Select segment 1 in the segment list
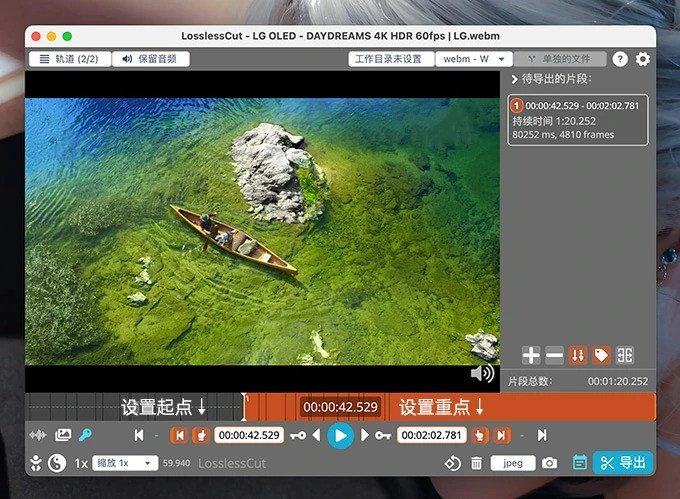This screenshot has width=680, height=499. tap(578, 120)
